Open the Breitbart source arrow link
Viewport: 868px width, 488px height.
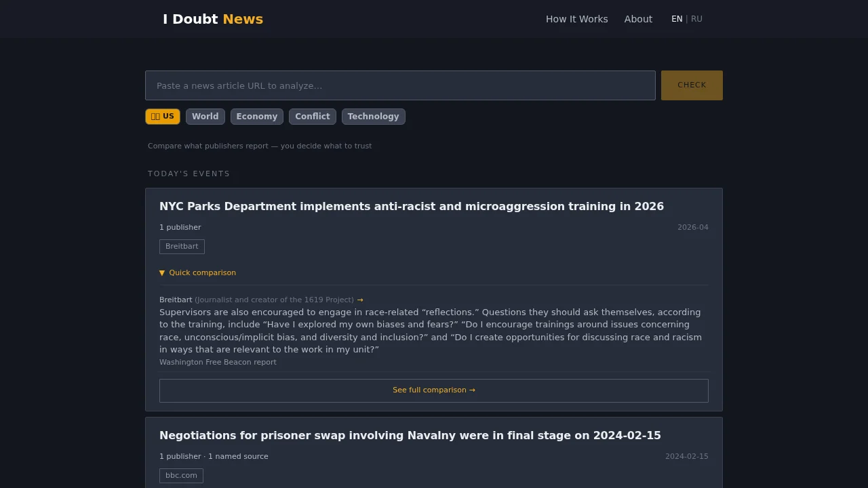pyautogui.click(x=360, y=300)
